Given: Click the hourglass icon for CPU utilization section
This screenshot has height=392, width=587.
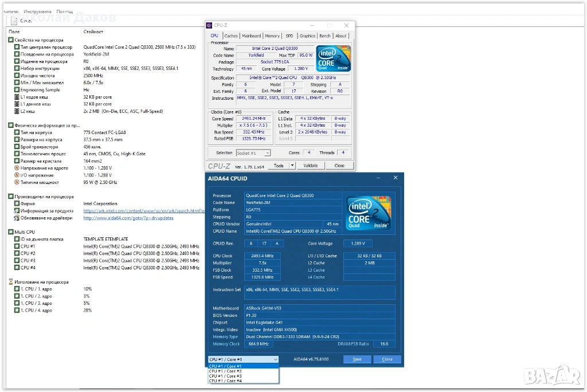Looking at the screenshot, I should pyautogui.click(x=11, y=282).
